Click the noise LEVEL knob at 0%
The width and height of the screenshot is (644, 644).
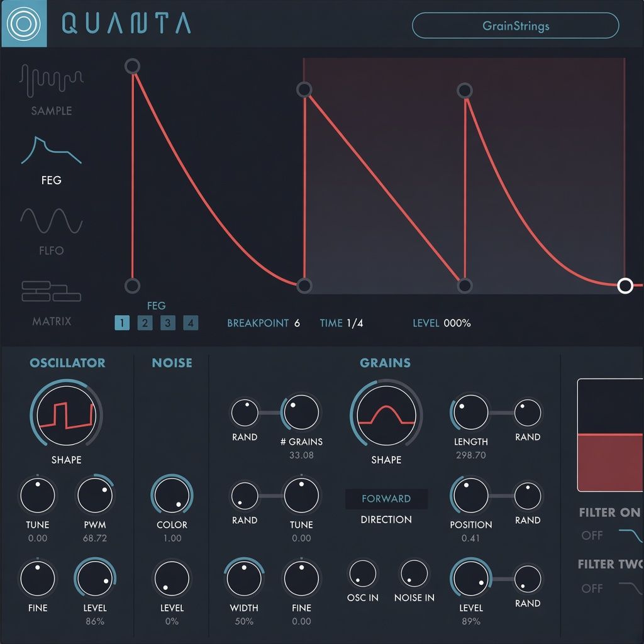pyautogui.click(x=172, y=578)
